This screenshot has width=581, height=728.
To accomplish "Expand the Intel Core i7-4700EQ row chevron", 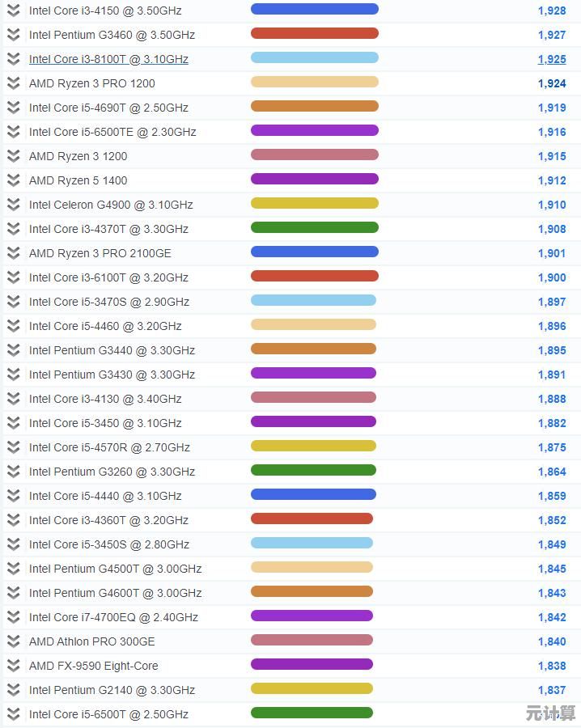I will coord(14,617).
